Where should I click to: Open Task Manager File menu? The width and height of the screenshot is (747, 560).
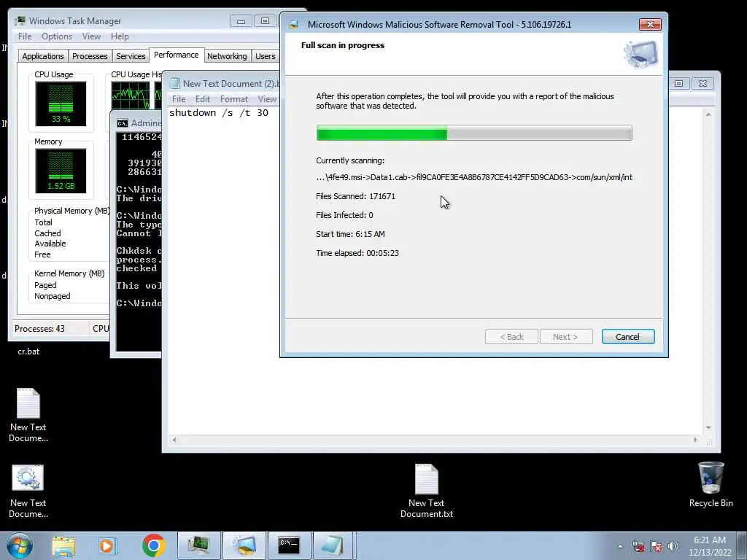point(25,36)
